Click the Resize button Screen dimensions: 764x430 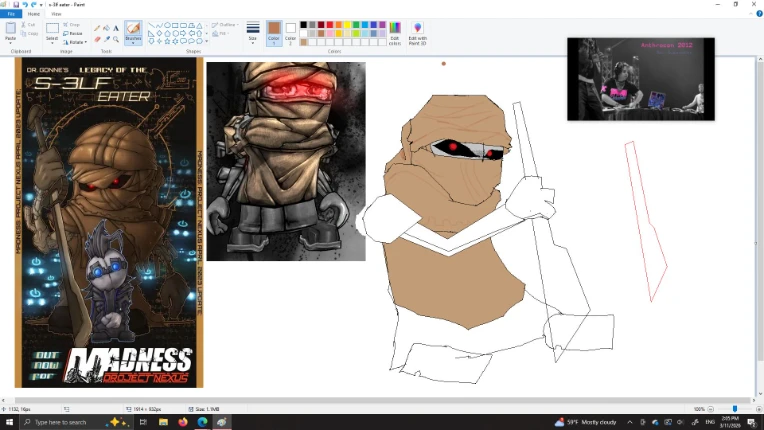(x=73, y=34)
